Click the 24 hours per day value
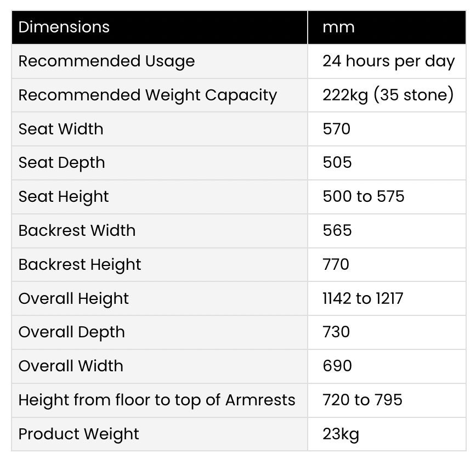 (389, 61)
